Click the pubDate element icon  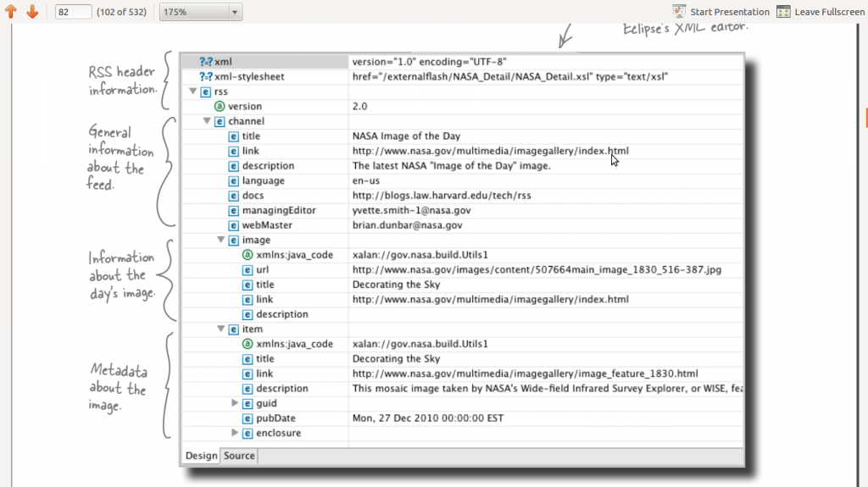click(x=248, y=418)
